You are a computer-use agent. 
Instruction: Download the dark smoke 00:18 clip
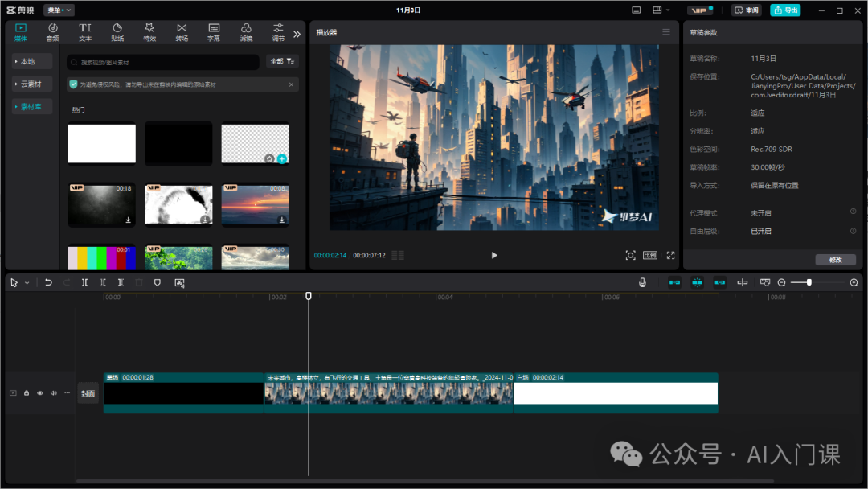[128, 220]
